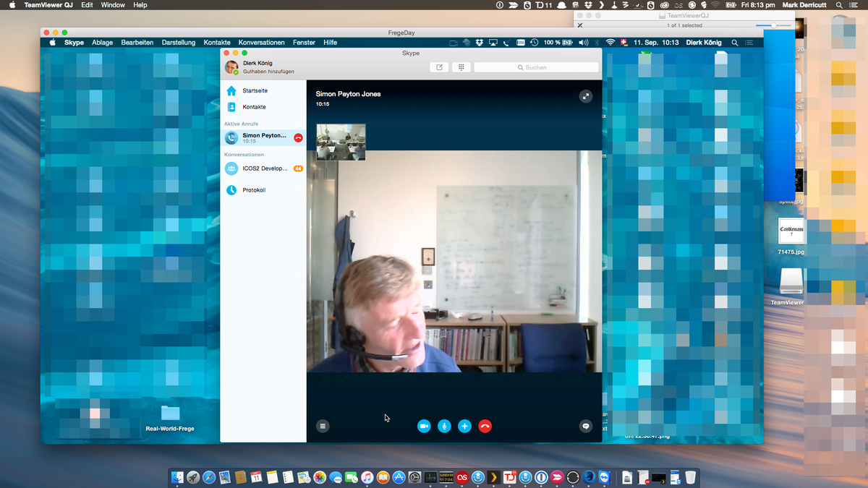The height and width of the screenshot is (488, 868).
Task: Click the remote 100 % battery indicator
Action: 558,43
